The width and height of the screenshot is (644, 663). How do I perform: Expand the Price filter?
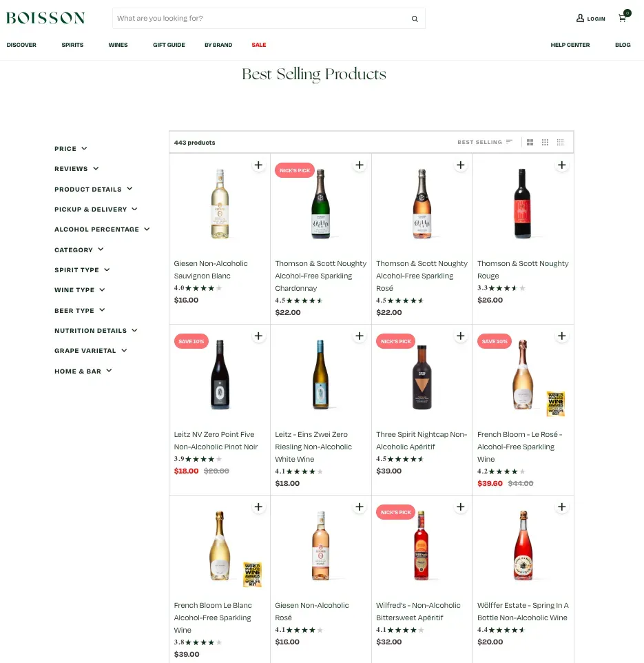(70, 148)
